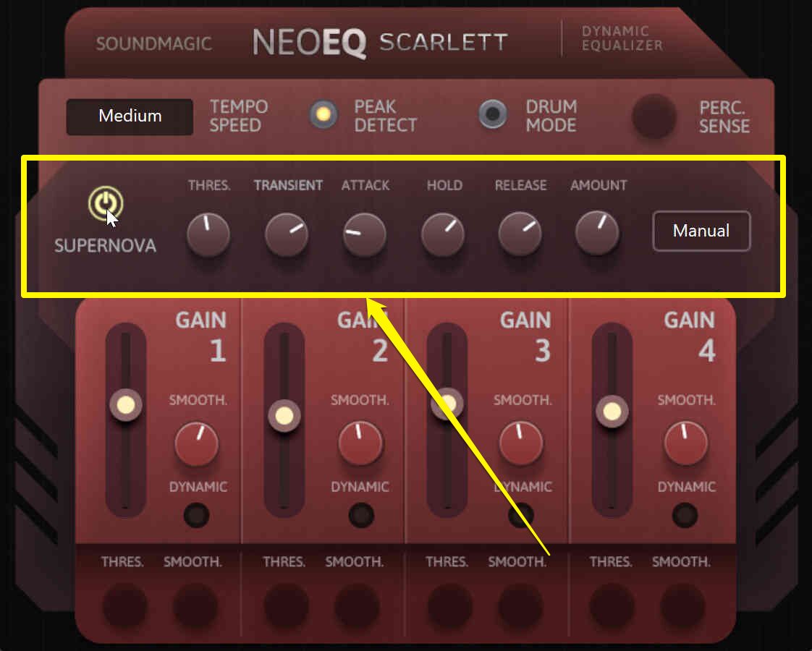This screenshot has height=651, width=812.
Task: Click Gain 1 SMOOTH. red knob
Action: 196,443
